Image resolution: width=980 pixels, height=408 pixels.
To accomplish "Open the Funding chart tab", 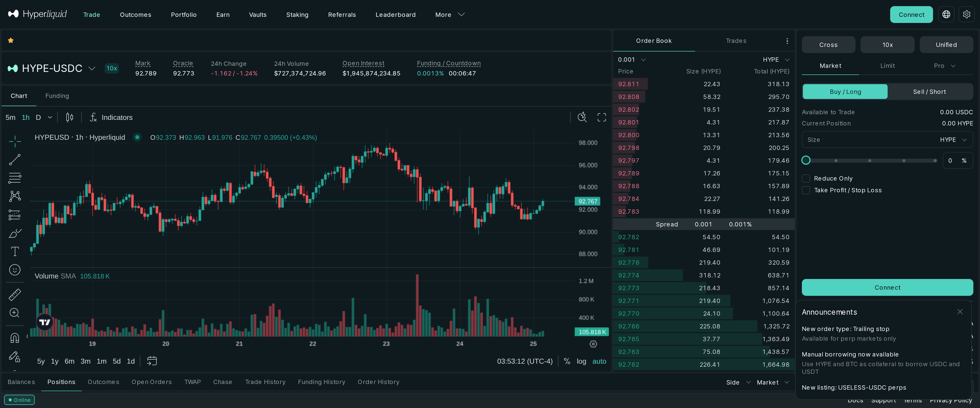I will (x=57, y=96).
